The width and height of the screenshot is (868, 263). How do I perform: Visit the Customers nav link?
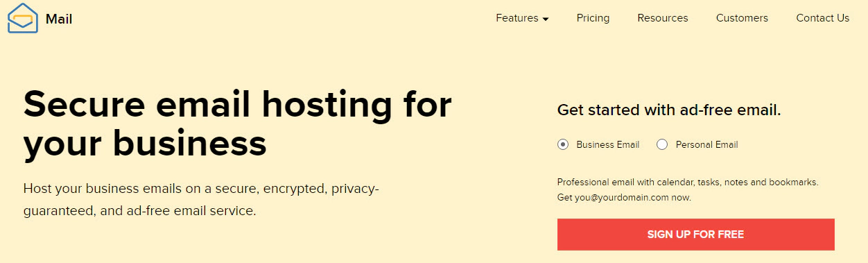pyautogui.click(x=742, y=18)
